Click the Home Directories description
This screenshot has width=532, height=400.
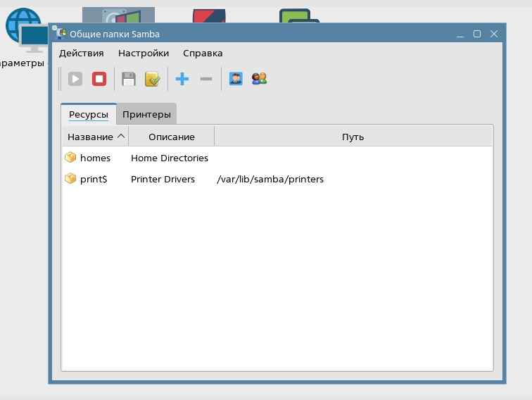coord(170,158)
